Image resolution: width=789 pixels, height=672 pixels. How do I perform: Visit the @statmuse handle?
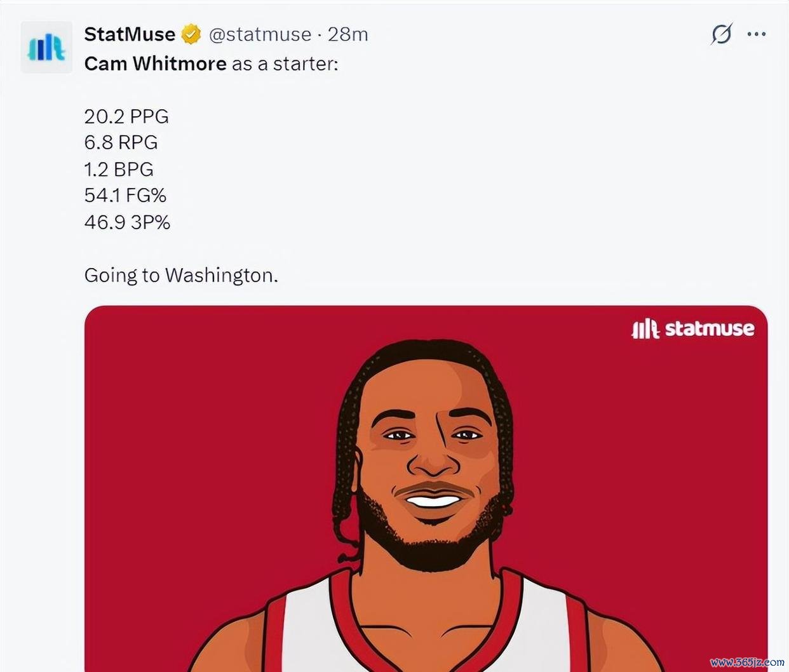click(260, 34)
